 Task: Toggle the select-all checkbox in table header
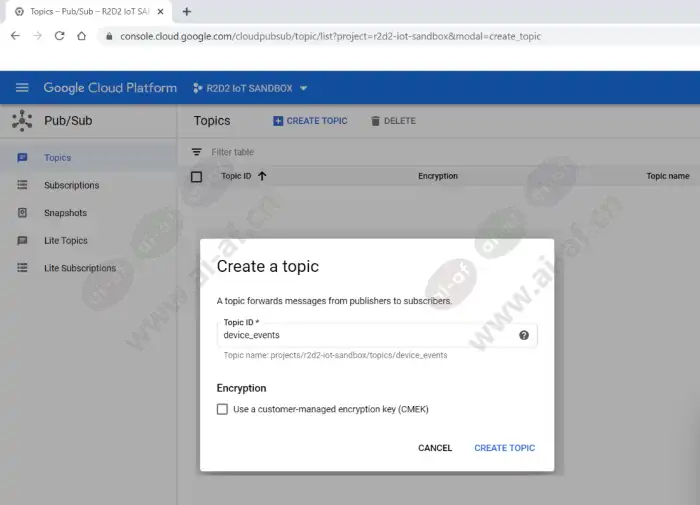click(196, 177)
